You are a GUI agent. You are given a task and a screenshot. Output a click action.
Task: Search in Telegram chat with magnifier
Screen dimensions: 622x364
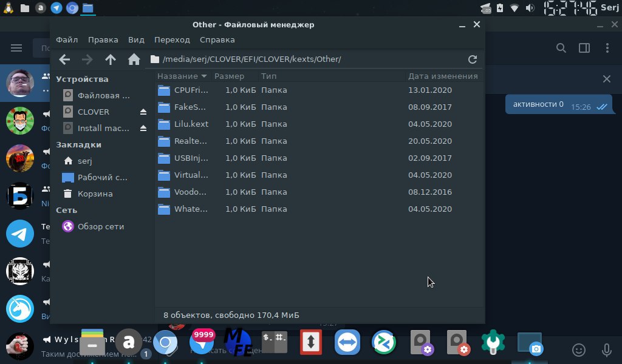pos(561,49)
